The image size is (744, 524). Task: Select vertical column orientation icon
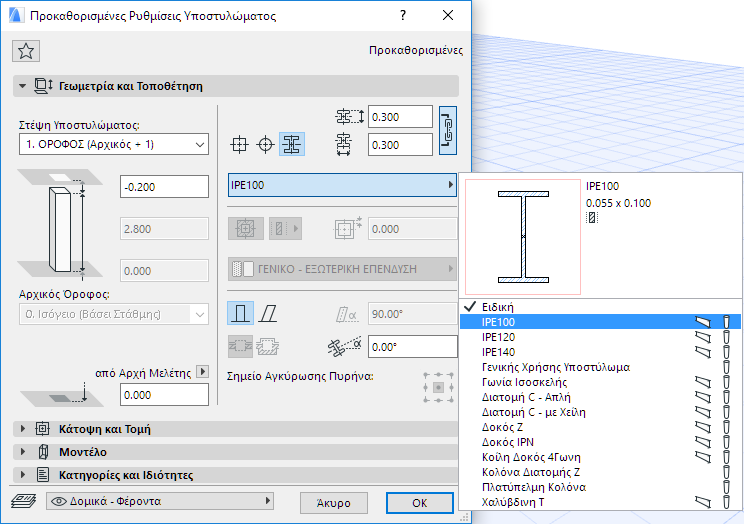click(x=241, y=313)
